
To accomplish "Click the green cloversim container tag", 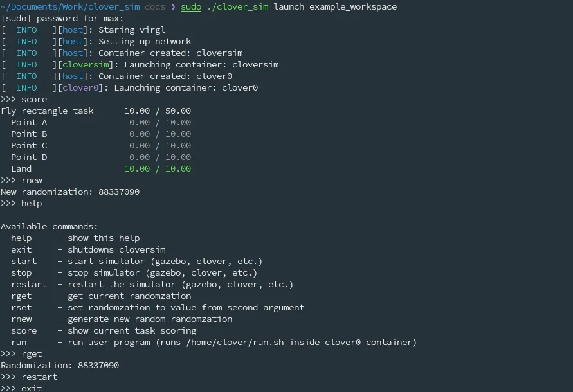I will tap(86, 65).
